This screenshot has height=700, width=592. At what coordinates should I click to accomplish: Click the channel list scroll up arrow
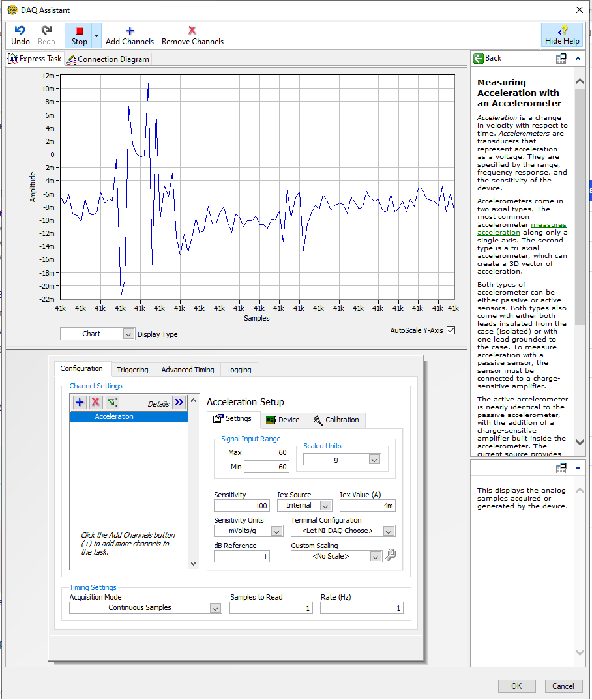tap(194, 400)
